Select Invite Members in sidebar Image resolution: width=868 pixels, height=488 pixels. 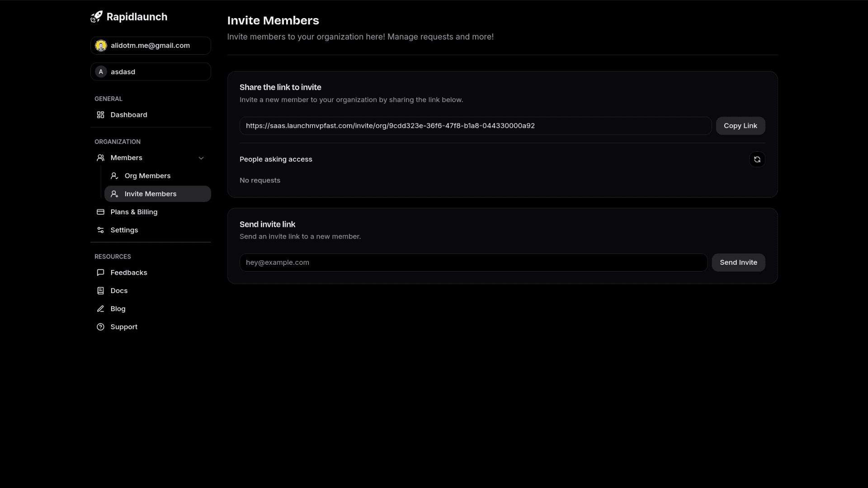[x=151, y=194]
